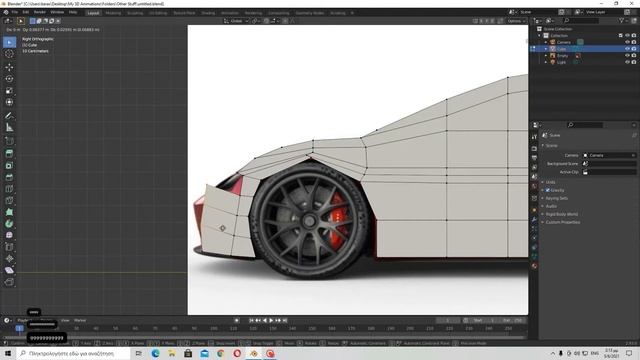The image size is (640, 360).
Task: Select the Rotate tool
Action: [9, 79]
